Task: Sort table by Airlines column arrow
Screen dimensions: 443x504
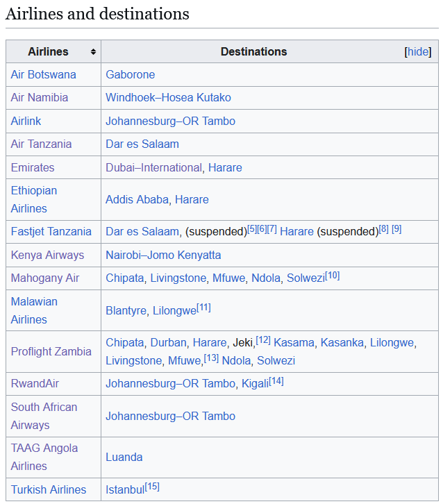Action: [x=93, y=52]
